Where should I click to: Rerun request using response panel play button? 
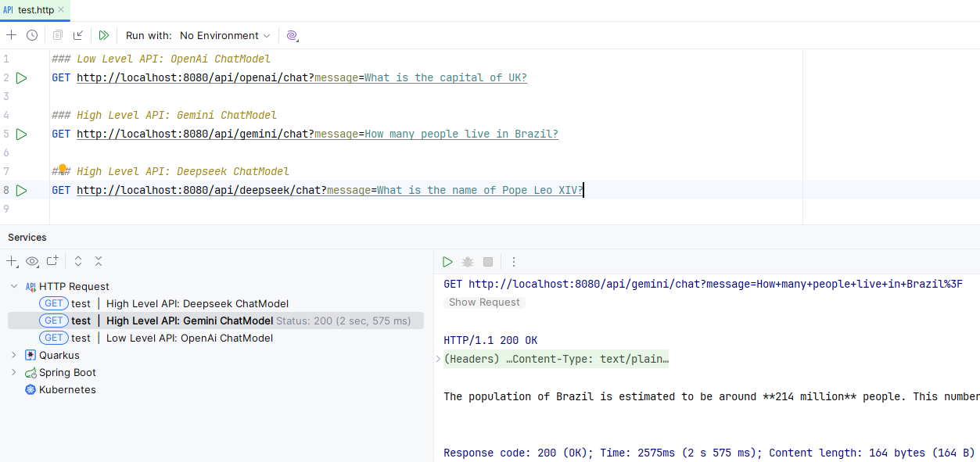(x=447, y=262)
